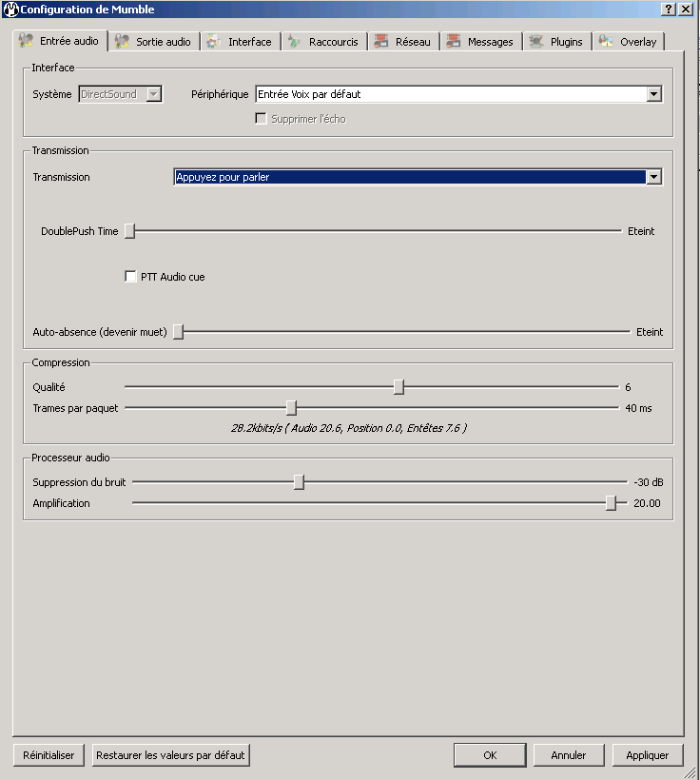Click the window resize grip corner
This screenshot has width=700, height=780.
[x=690, y=771]
